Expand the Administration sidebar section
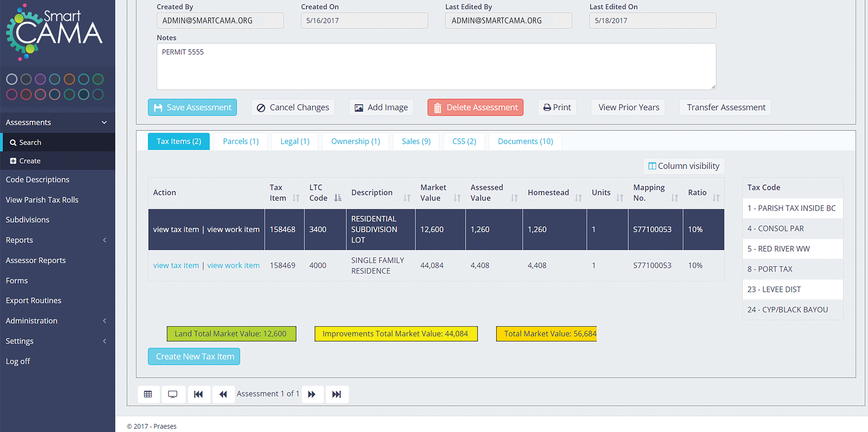This screenshot has height=432, width=868. [x=104, y=321]
